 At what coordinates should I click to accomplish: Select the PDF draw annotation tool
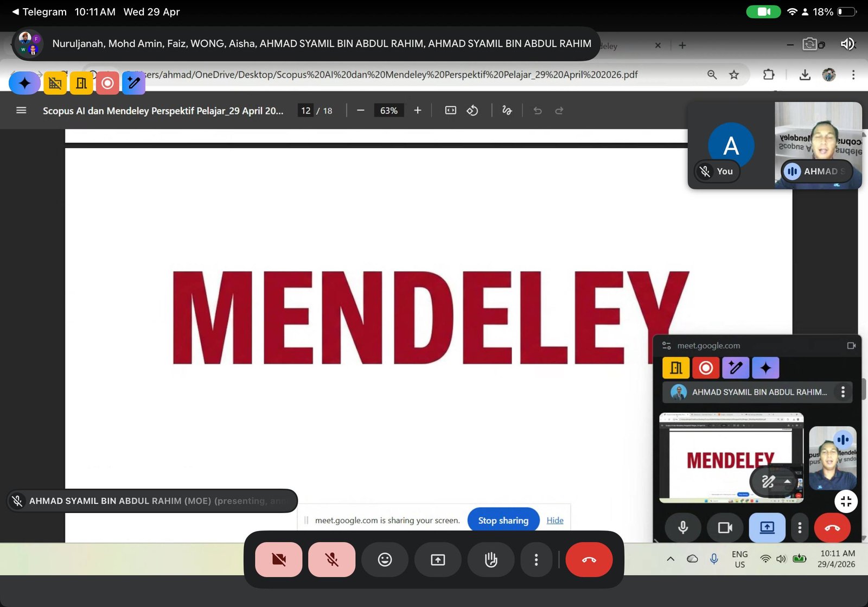(x=507, y=111)
